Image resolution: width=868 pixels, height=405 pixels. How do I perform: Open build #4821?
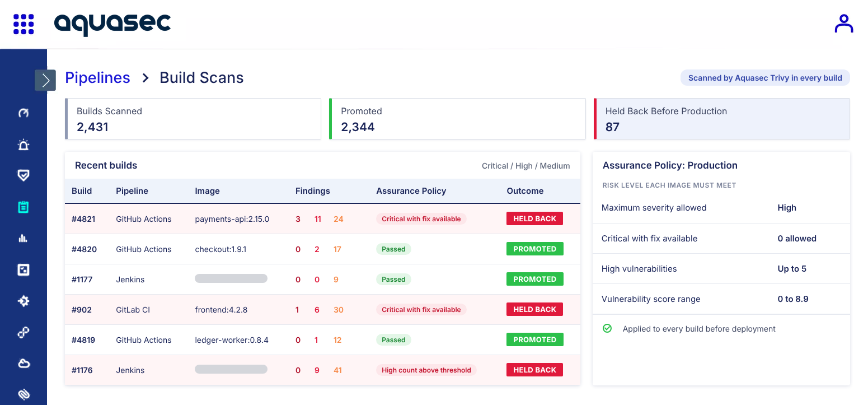83,219
